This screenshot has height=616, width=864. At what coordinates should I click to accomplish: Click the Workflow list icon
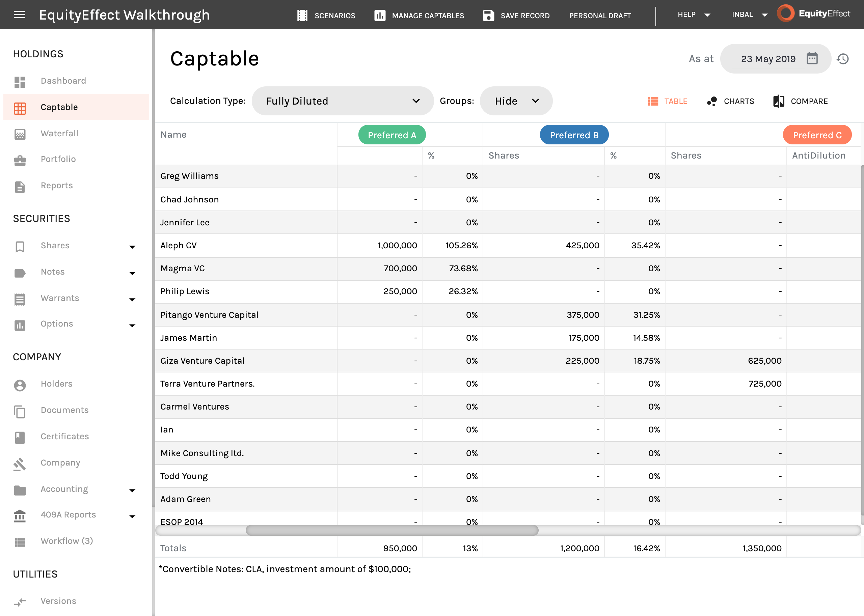[x=20, y=542]
